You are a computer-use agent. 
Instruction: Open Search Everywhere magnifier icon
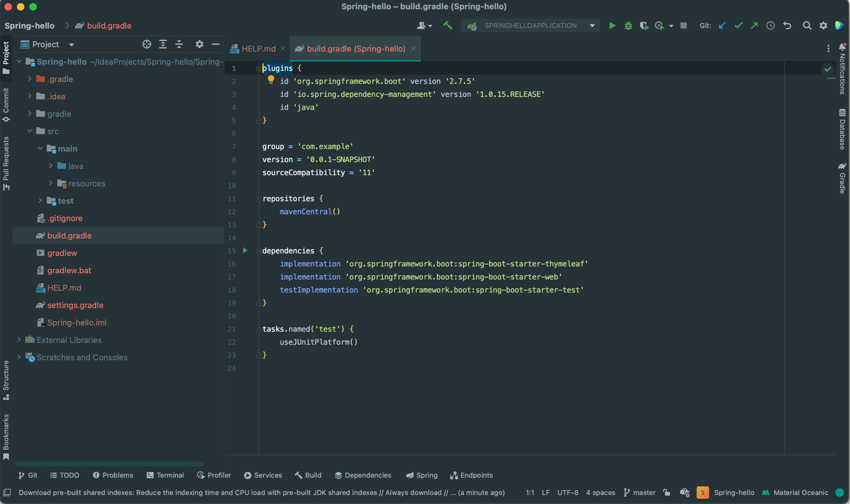[x=807, y=25]
